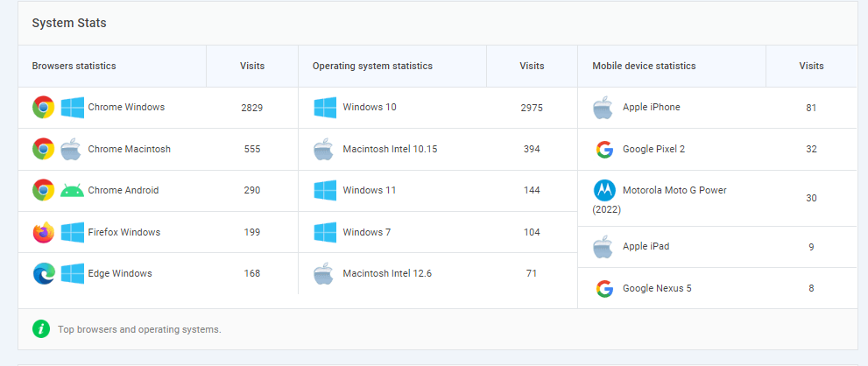Select the Apple iPad label
This screenshot has height=366, width=868.
(646, 246)
